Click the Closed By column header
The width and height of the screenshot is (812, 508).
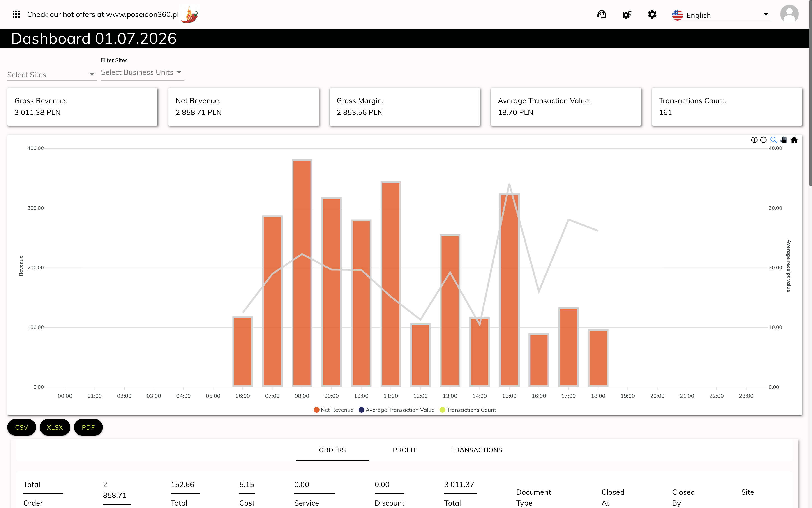click(x=683, y=498)
